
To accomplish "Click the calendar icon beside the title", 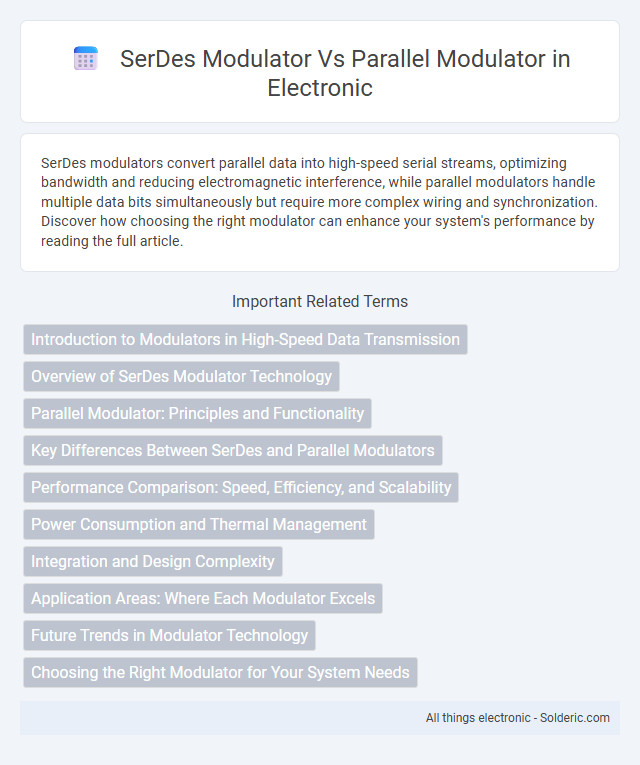I will pos(86,59).
